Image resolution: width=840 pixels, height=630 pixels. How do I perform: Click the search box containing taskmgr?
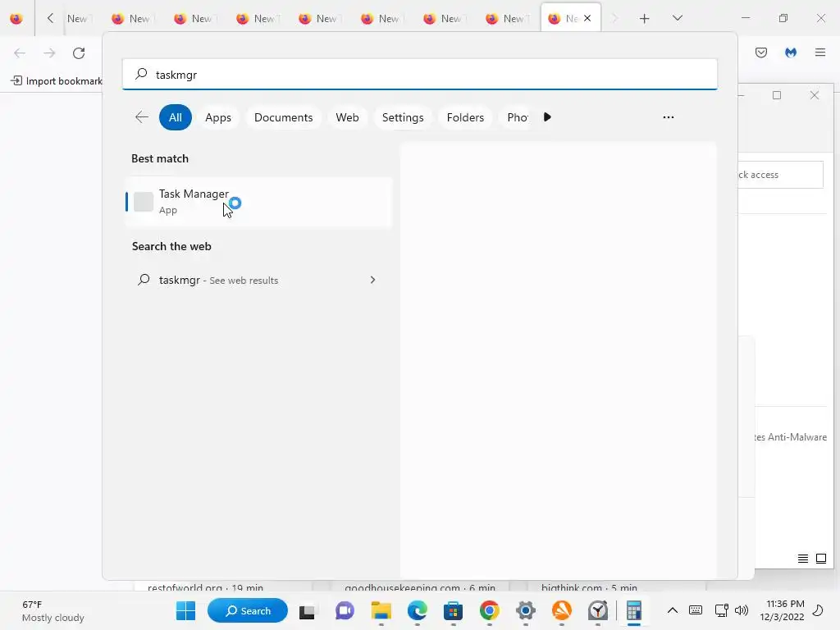(x=419, y=75)
